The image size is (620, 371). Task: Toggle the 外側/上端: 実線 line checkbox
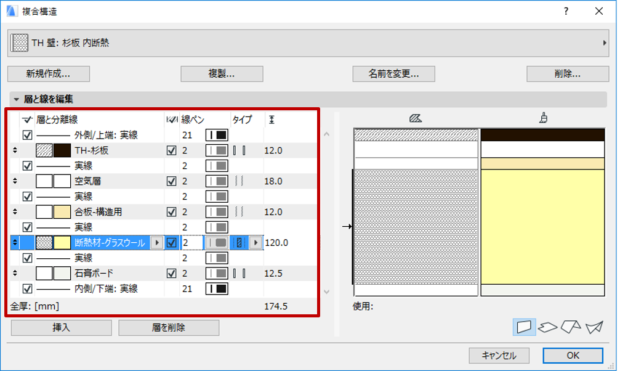tap(27, 135)
